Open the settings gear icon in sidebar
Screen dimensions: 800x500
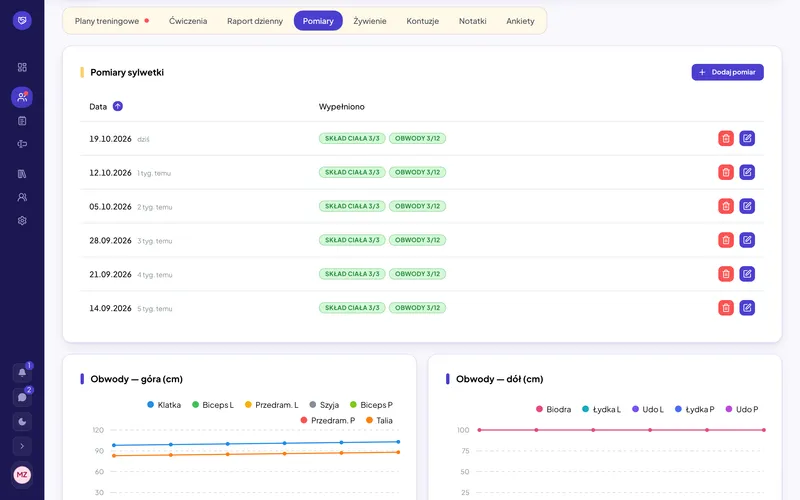22,220
